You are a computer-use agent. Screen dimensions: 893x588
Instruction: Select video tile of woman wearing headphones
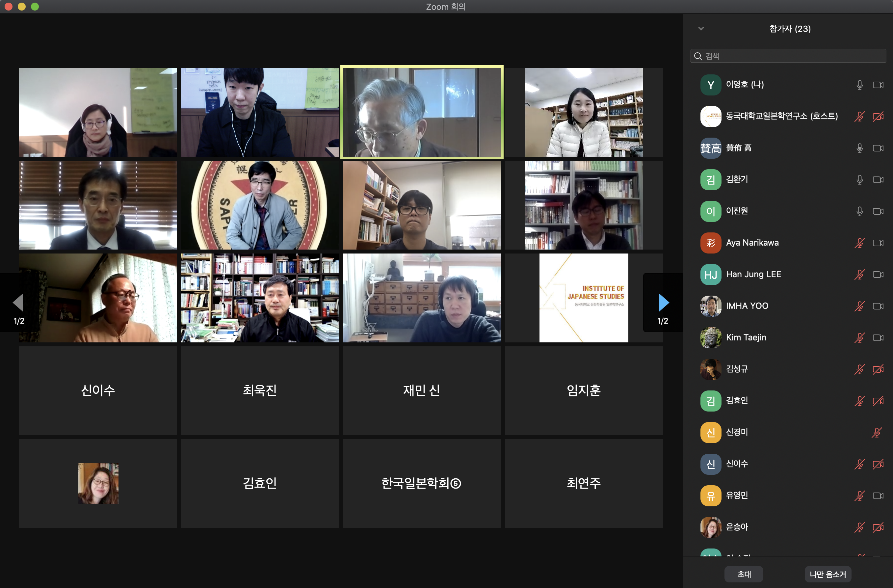98,112
